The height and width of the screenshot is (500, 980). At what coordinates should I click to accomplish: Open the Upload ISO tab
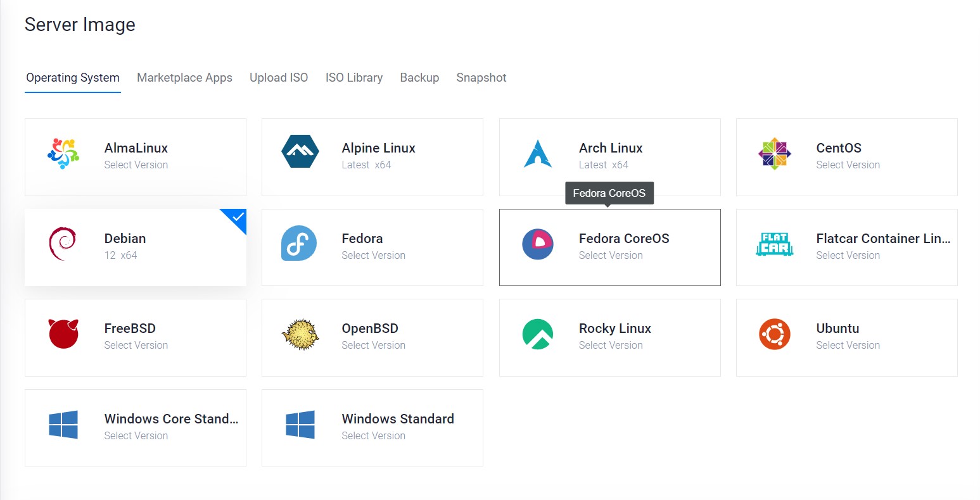279,78
